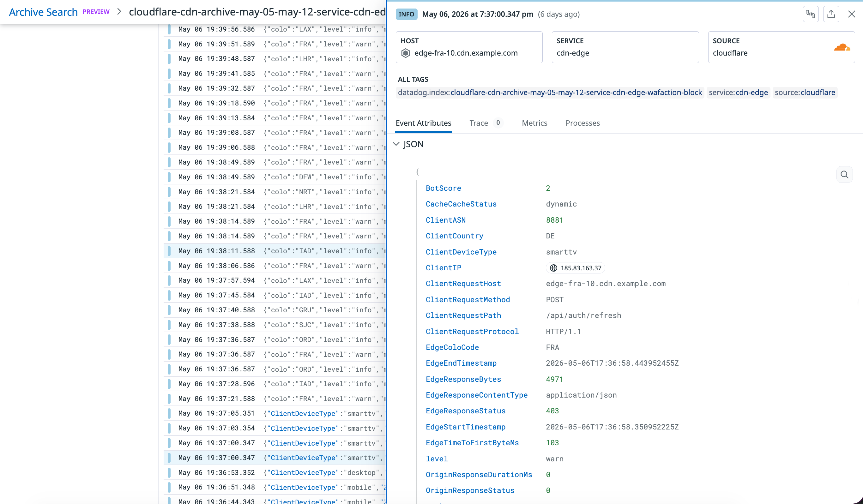Click the OriginResponseDurationMs attribute name
Screen dimensions: 863x504
point(479,474)
